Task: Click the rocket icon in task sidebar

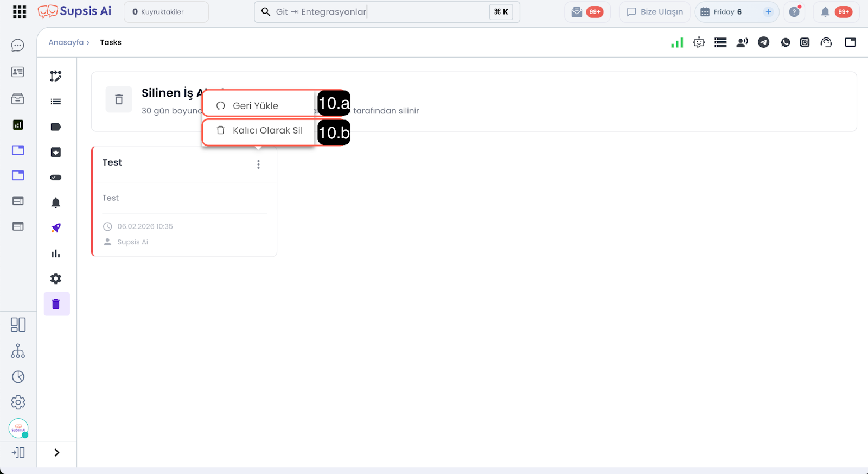Action: [56, 228]
